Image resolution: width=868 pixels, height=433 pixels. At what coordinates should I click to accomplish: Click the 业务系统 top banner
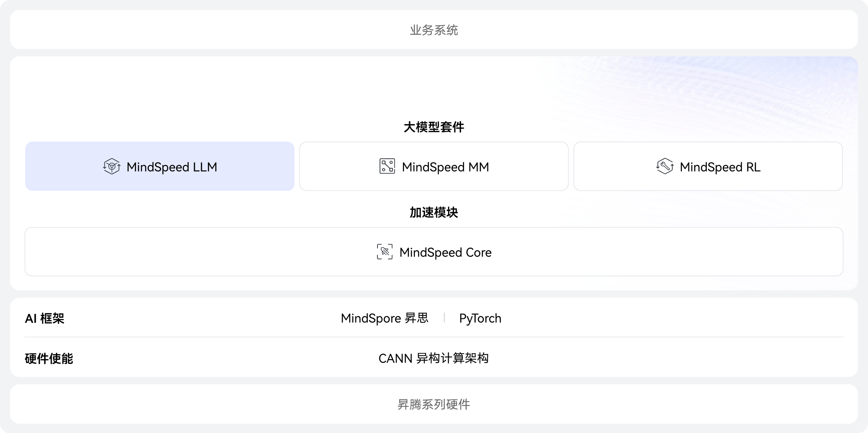point(434,29)
